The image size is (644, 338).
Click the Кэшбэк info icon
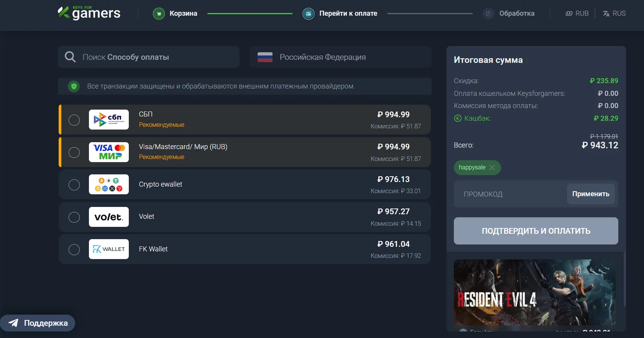pyautogui.click(x=458, y=118)
